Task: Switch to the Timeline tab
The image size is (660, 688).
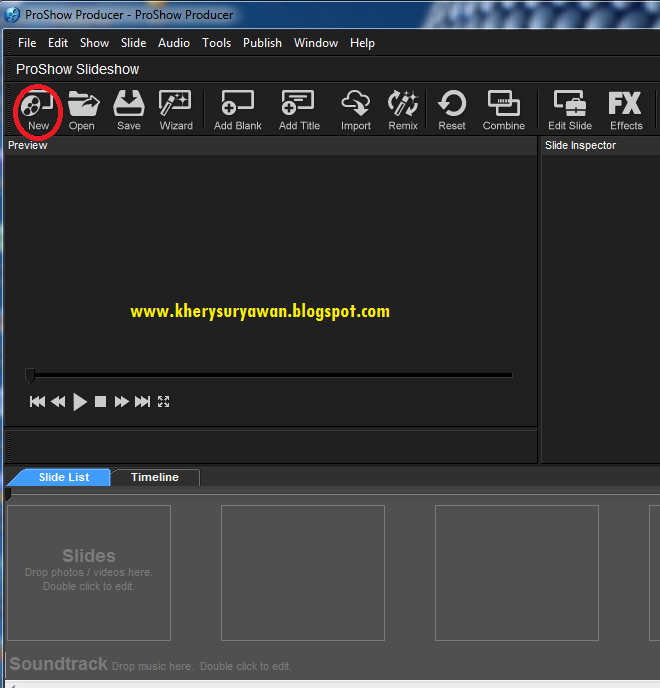Action: pyautogui.click(x=155, y=477)
